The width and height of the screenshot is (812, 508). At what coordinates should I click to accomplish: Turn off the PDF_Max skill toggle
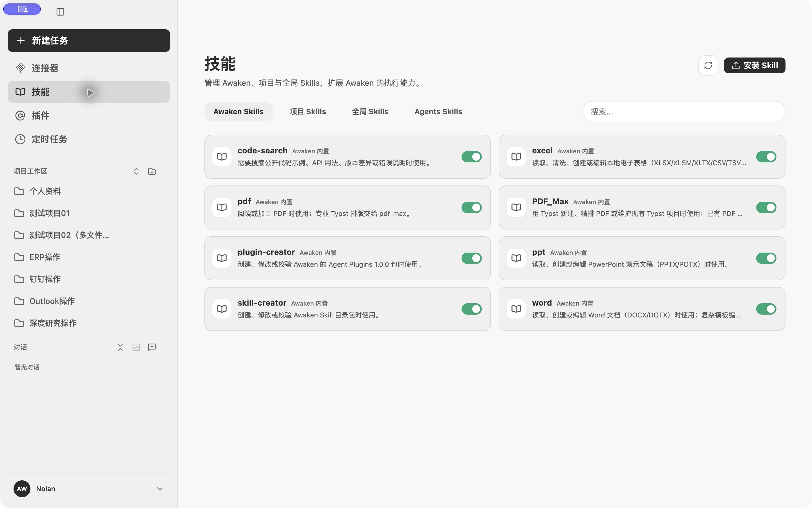pos(766,207)
